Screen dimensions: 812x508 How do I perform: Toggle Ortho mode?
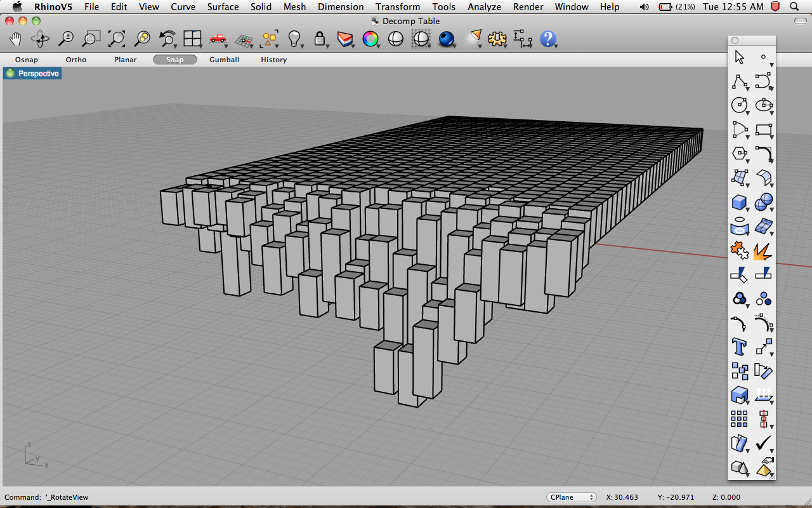[76, 60]
